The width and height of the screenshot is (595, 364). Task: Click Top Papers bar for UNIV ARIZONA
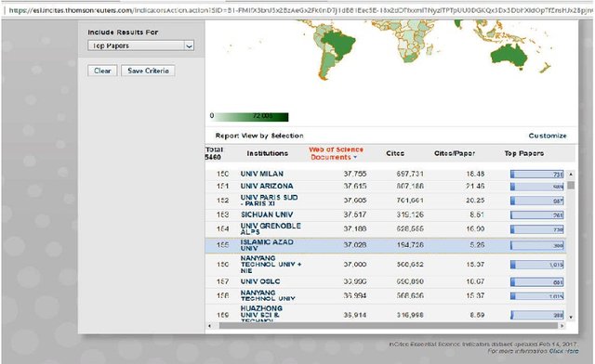537,186
